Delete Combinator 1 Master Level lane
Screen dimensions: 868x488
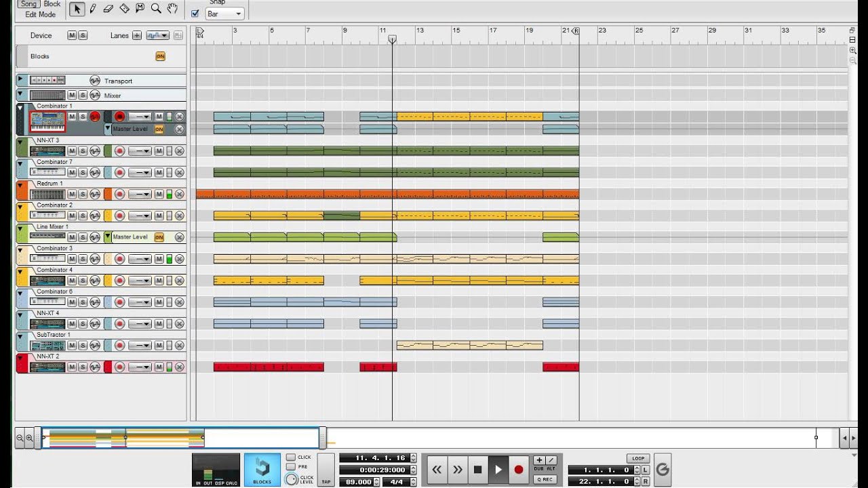click(x=179, y=129)
